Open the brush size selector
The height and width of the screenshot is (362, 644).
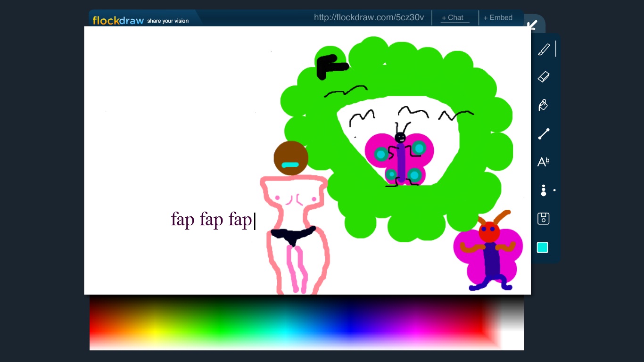pyautogui.click(x=544, y=190)
